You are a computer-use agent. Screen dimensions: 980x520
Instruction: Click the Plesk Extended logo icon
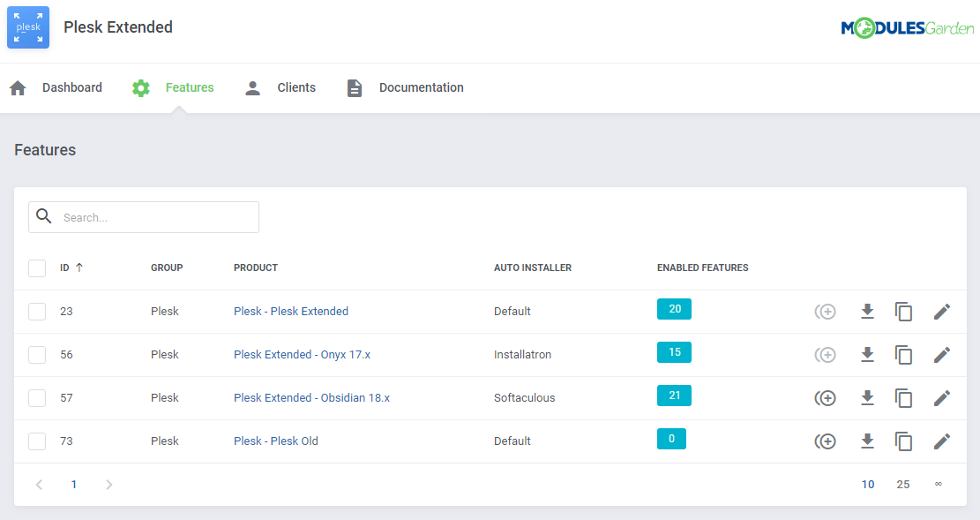[x=28, y=27]
